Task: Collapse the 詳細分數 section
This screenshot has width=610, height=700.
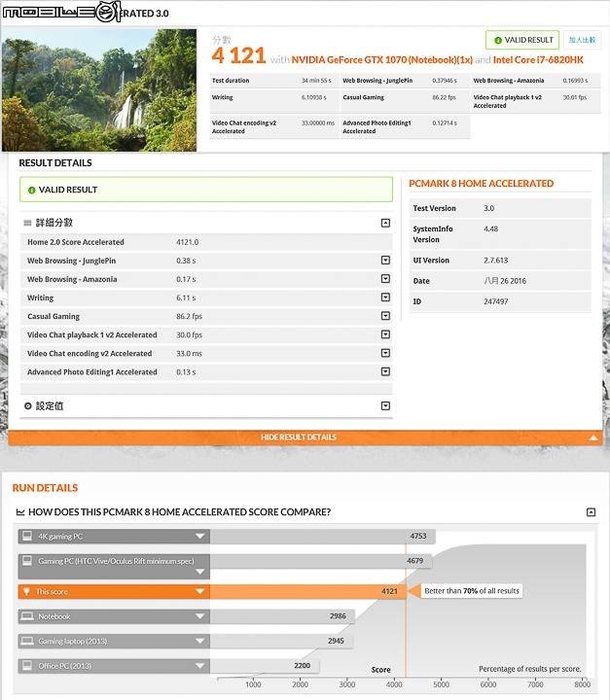Action: pos(385,223)
